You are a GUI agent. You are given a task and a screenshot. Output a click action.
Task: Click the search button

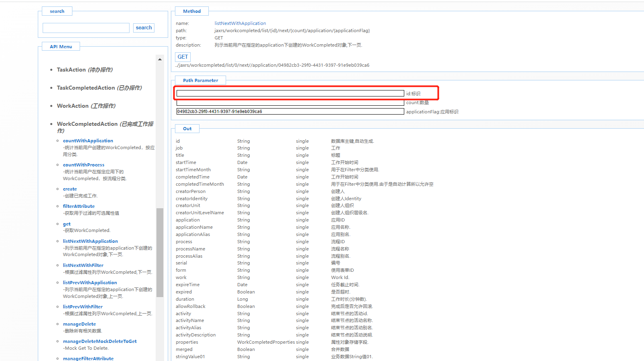point(144,28)
